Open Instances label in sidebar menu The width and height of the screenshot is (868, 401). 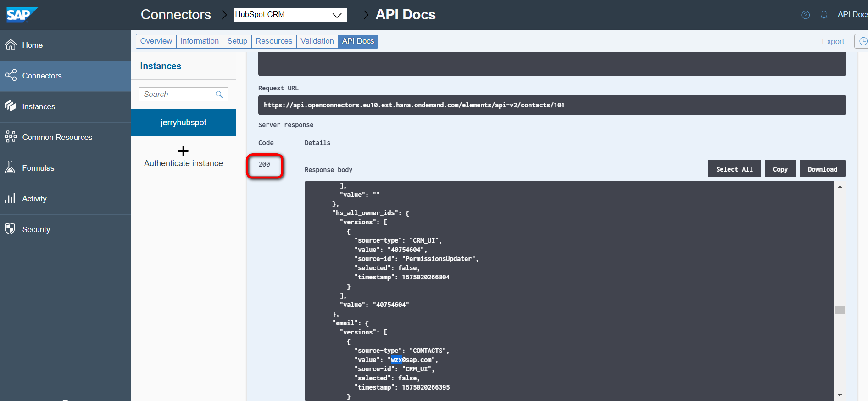pos(39,106)
